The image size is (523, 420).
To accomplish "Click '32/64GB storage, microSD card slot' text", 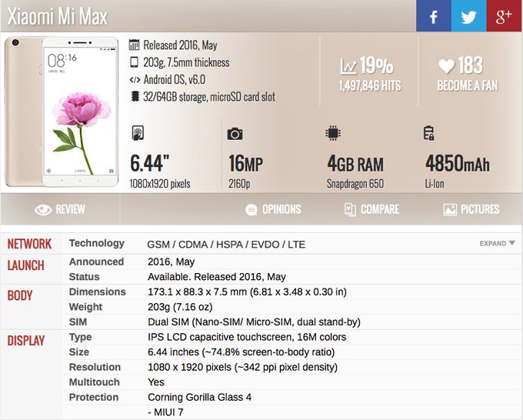I will point(209,97).
